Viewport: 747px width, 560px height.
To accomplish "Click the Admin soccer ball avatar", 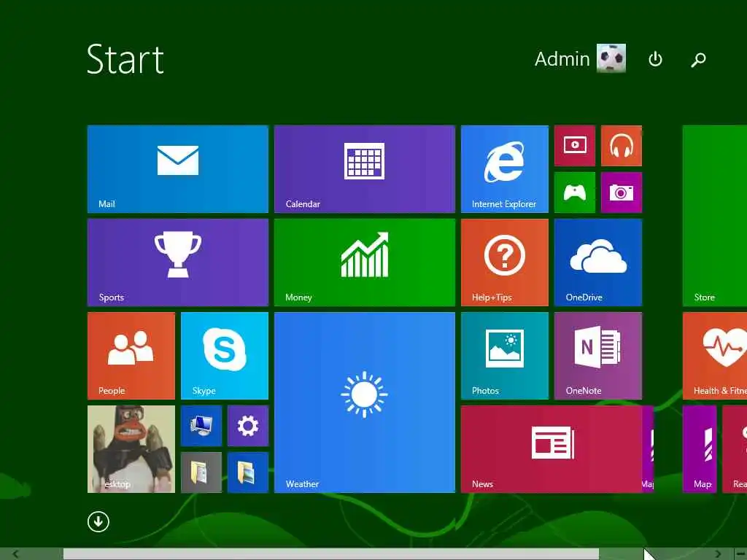I will pyautogui.click(x=611, y=58).
